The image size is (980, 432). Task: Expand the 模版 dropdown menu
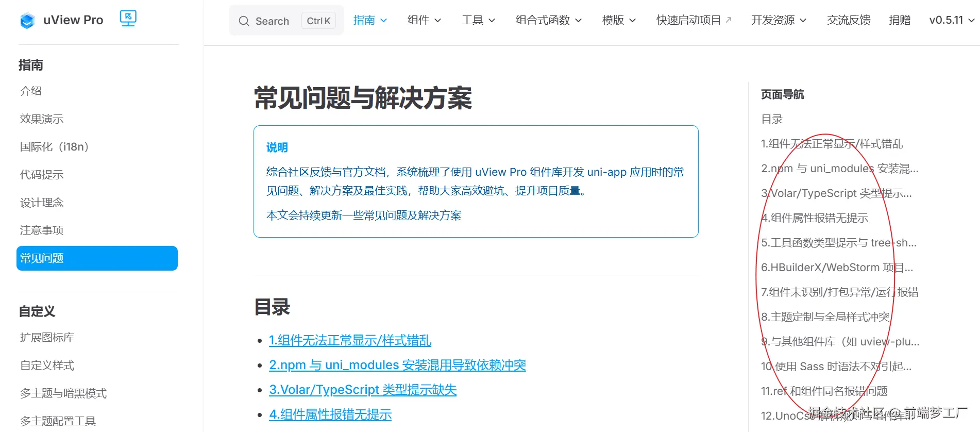(x=619, y=20)
